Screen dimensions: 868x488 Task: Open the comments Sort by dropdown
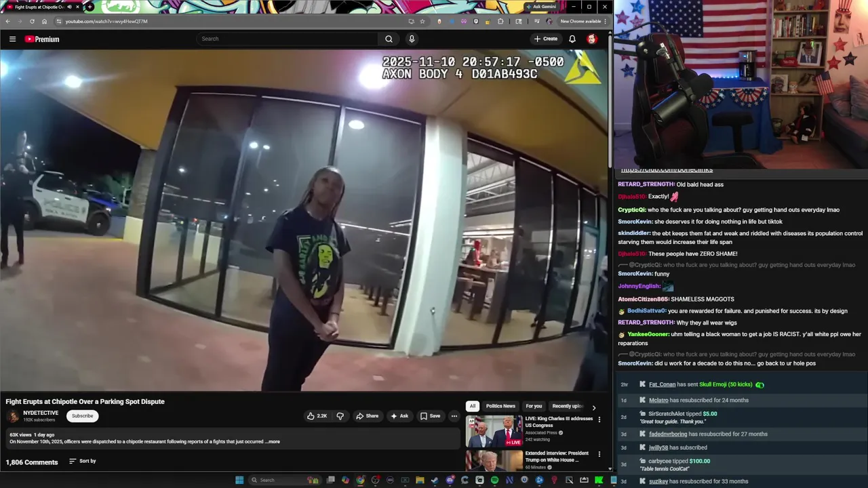(83, 462)
